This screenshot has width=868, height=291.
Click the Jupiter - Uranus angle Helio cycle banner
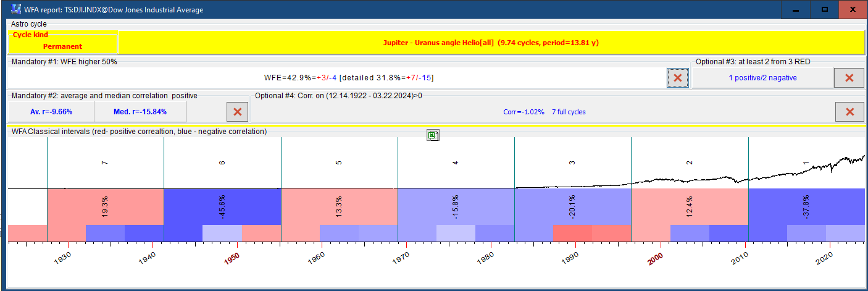[491, 43]
